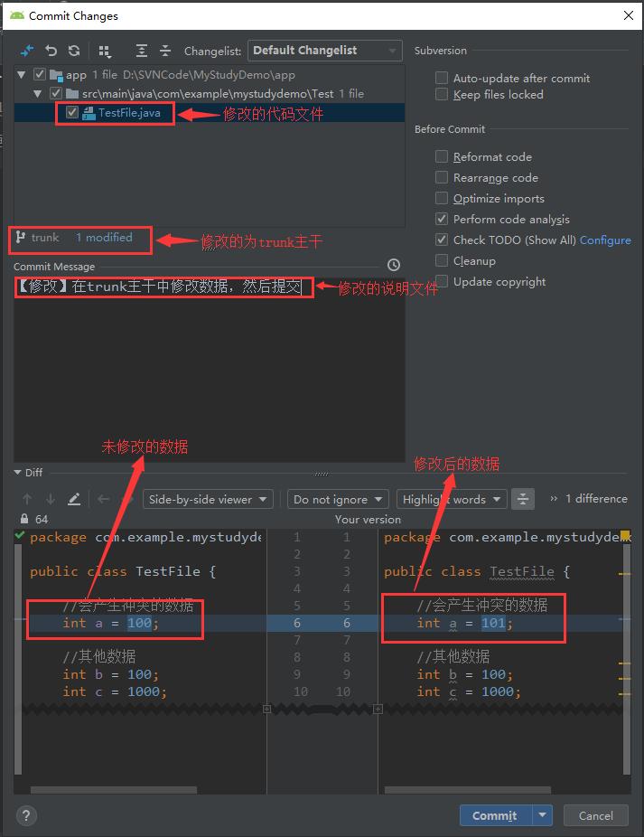This screenshot has width=644, height=837.
Task: Click the Show Diff arrows icon
Action: pos(27,51)
